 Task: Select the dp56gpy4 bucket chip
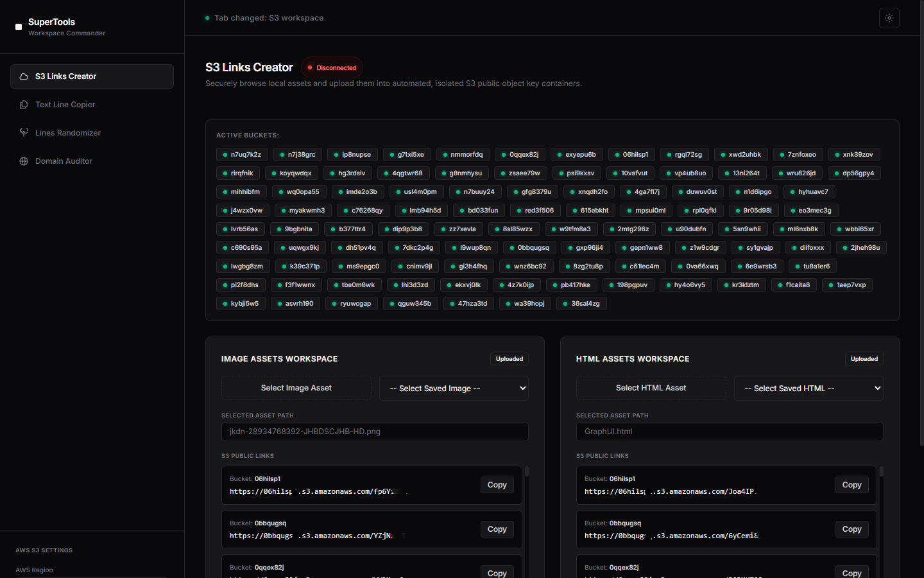(855, 173)
